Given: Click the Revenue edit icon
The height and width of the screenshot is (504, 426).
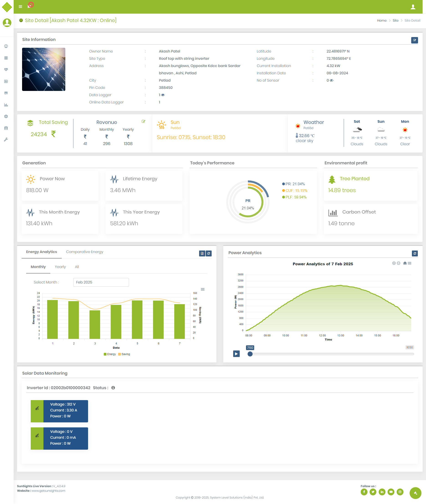Looking at the screenshot, I should pyautogui.click(x=143, y=122).
